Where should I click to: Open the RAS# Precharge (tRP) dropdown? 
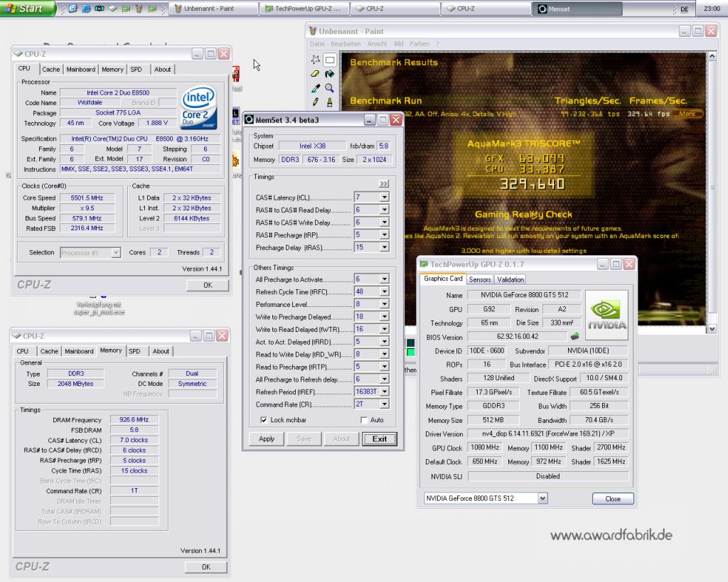[385, 235]
